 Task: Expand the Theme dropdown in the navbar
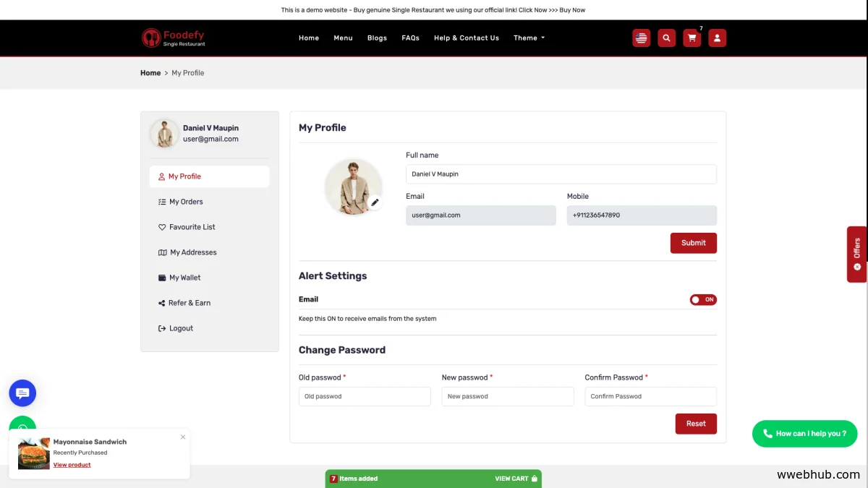click(529, 38)
